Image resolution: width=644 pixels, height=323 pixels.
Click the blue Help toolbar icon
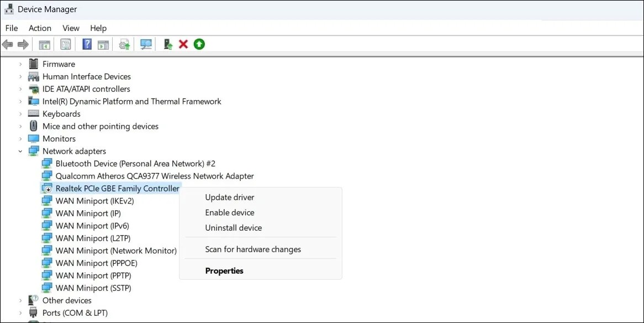(87, 44)
